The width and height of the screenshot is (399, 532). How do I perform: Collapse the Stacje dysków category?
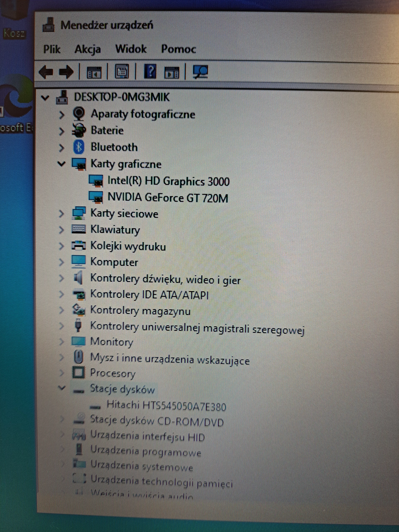point(62,388)
